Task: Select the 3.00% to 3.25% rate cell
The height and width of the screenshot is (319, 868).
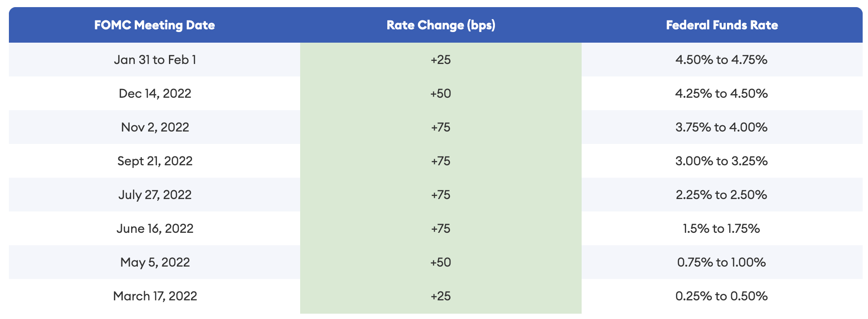Action: pos(721,161)
